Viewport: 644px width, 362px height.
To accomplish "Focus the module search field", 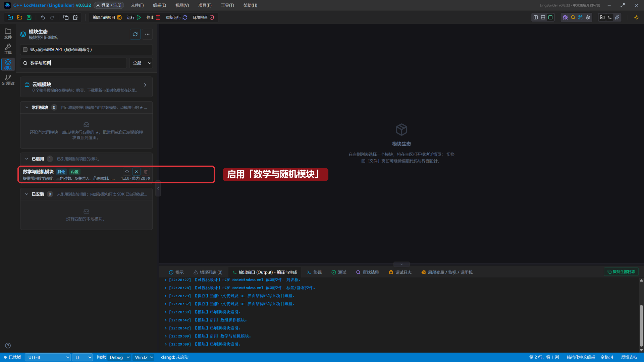I will point(74,63).
